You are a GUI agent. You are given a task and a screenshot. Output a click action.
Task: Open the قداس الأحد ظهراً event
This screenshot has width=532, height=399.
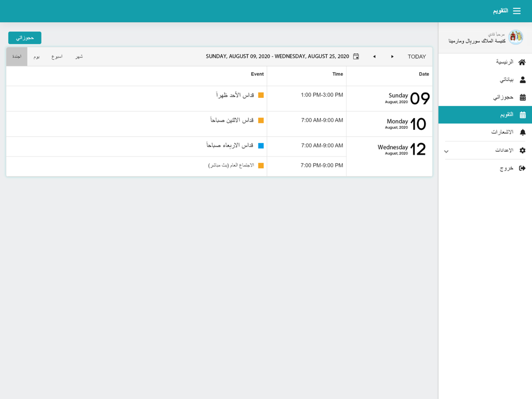click(235, 95)
